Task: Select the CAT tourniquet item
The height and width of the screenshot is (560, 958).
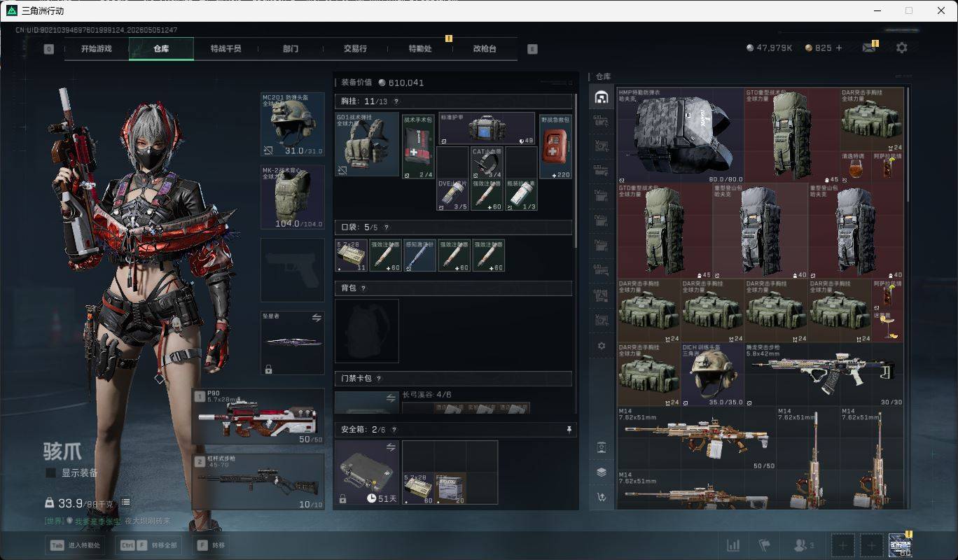Action: point(487,162)
